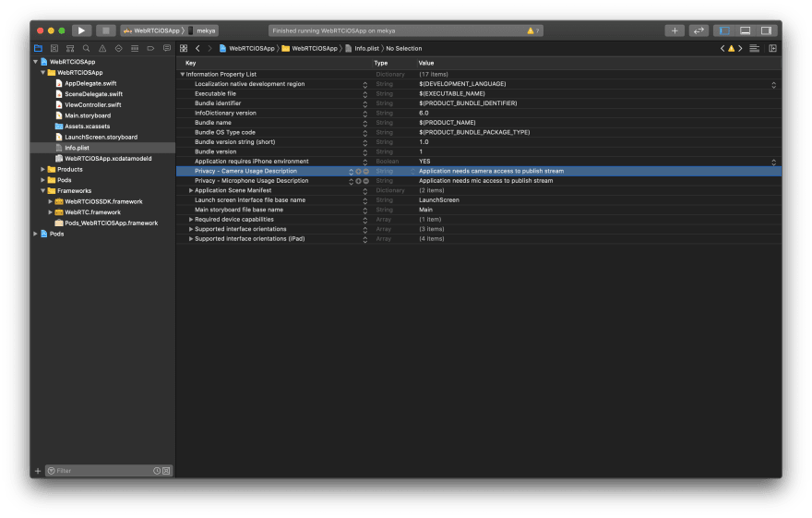Expand Supported interface orientations array
Image resolution: width=812 pixels, height=518 pixels.
coord(191,230)
